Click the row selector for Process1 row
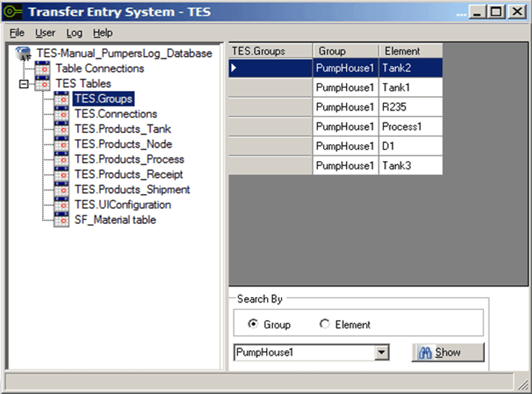The height and width of the screenshot is (394, 532). click(270, 127)
